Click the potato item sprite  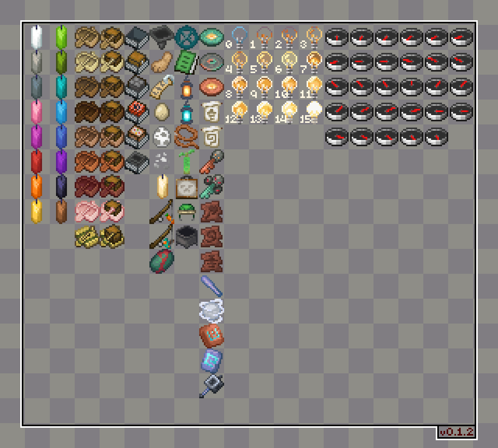pos(161,61)
